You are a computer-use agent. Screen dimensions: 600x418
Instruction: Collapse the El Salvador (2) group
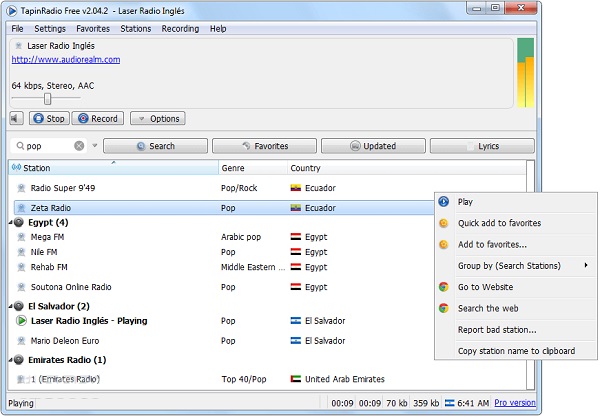[x=11, y=306]
